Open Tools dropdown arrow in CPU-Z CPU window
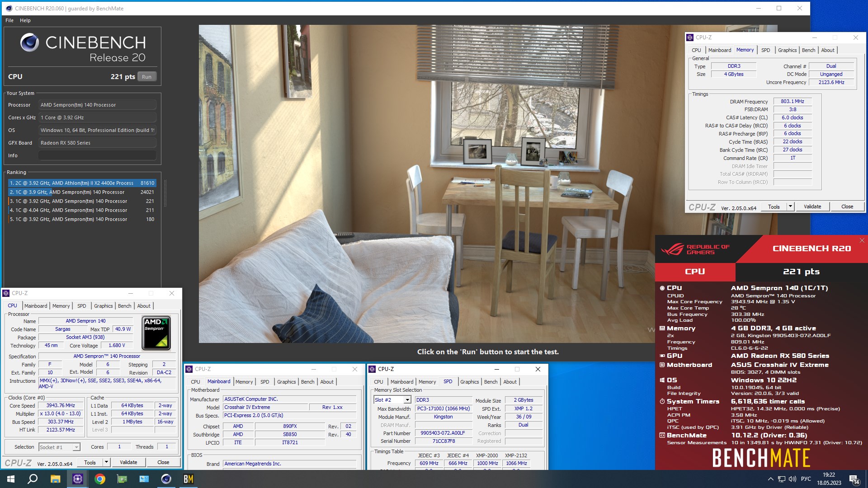This screenshot has width=868, height=488. 106,462
